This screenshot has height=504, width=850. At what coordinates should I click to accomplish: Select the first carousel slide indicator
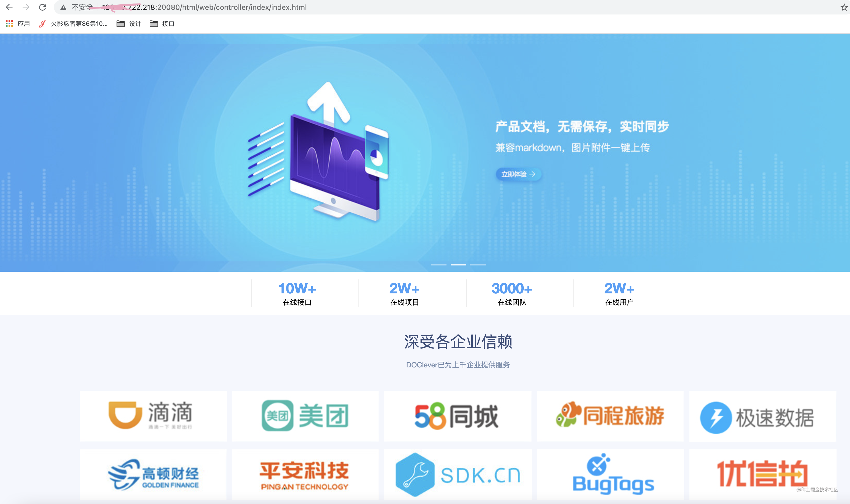(x=438, y=265)
